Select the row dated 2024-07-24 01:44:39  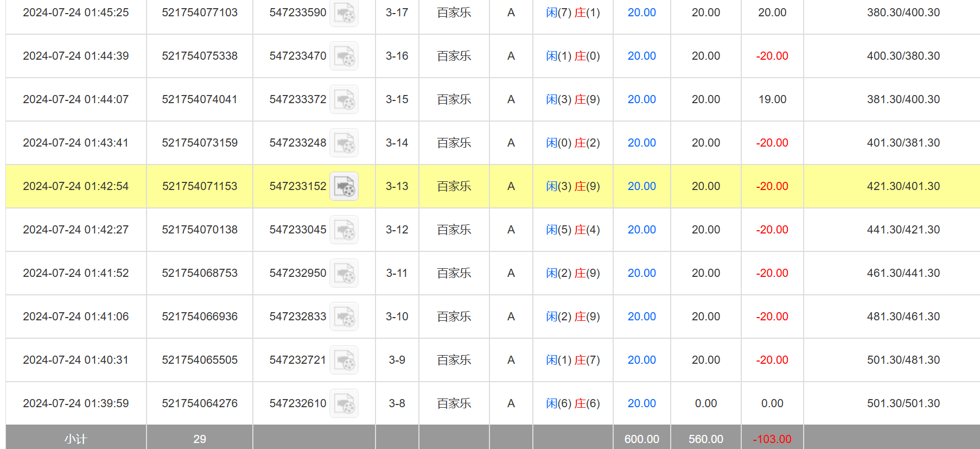(x=76, y=56)
